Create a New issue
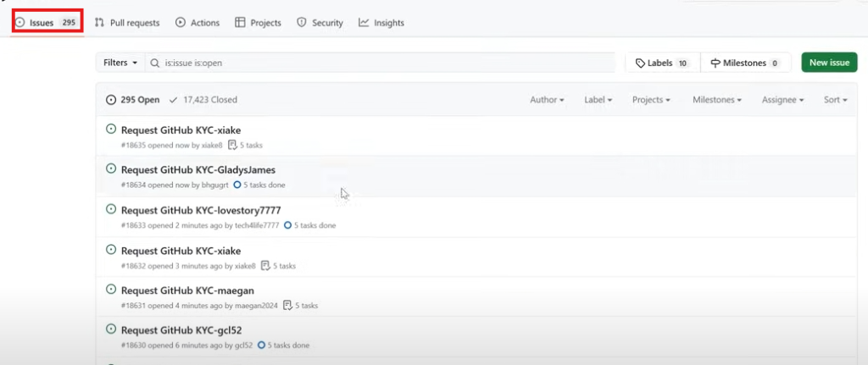The width and height of the screenshot is (868, 365). click(x=828, y=63)
